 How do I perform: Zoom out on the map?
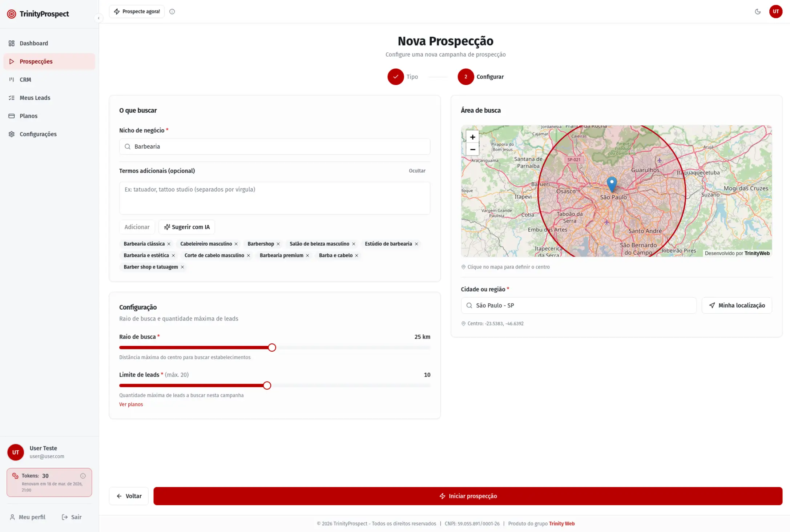pos(472,149)
